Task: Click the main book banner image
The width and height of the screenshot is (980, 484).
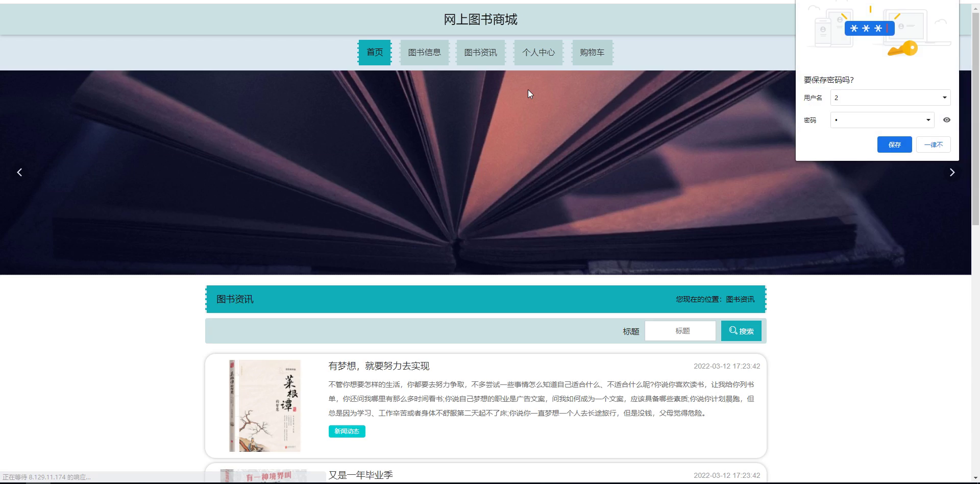Action: pos(485,173)
